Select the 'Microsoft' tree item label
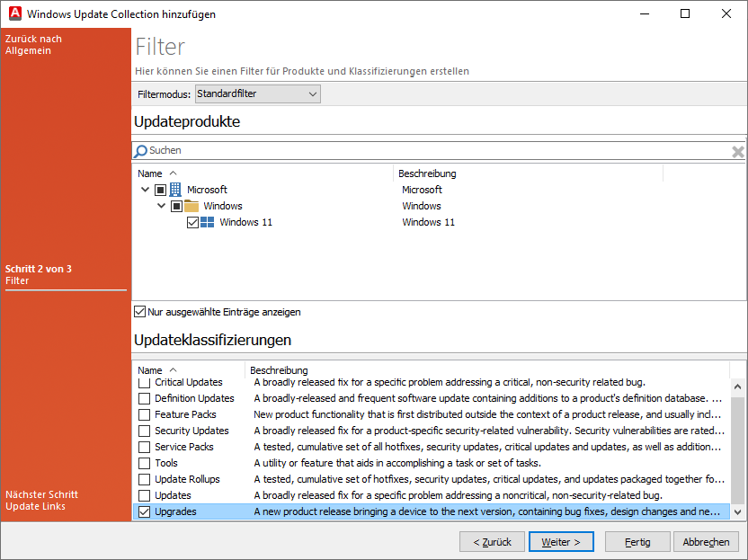 [x=207, y=190]
